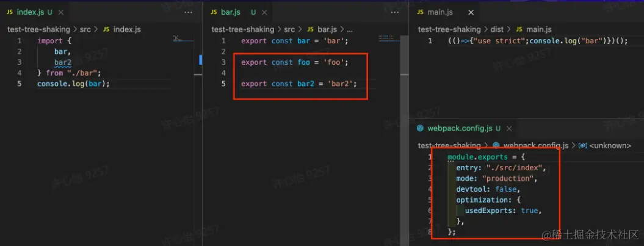Click test-tree-shaking breadcrumb in main.js pane
This screenshot has width=644, height=246.
449,29
